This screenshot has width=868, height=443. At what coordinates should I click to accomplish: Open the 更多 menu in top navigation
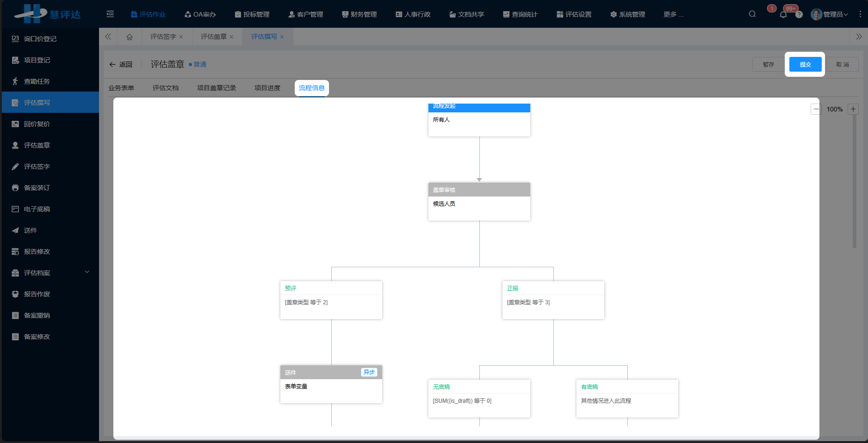tap(673, 14)
